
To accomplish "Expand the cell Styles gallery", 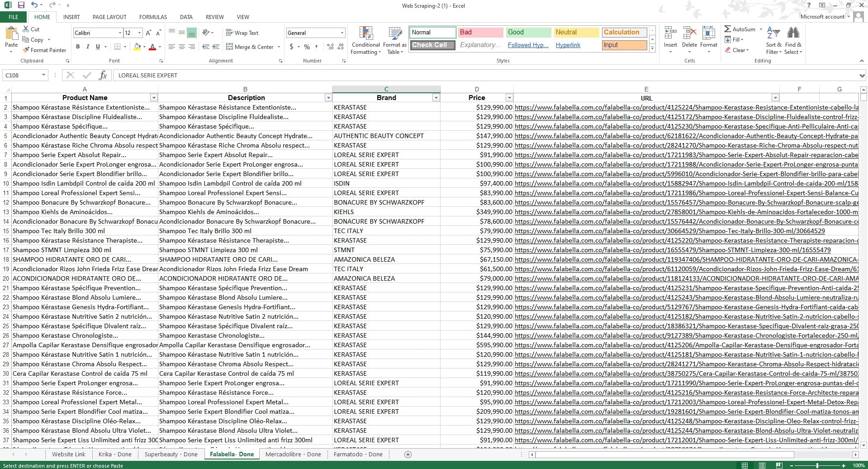I will [652, 48].
